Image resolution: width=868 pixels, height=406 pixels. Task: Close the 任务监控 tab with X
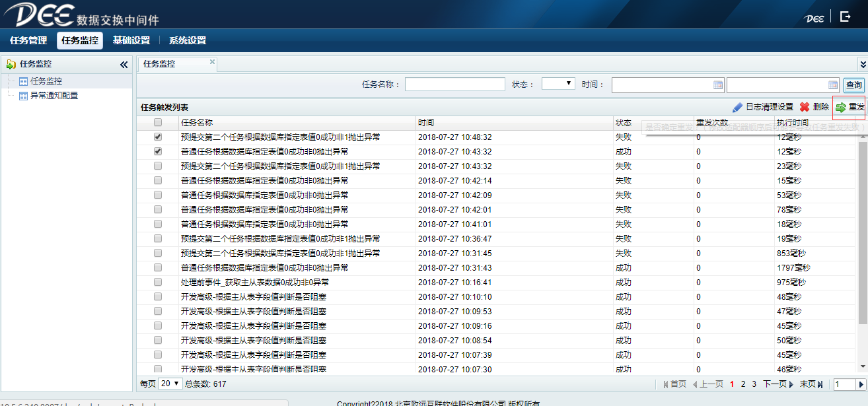[212, 61]
